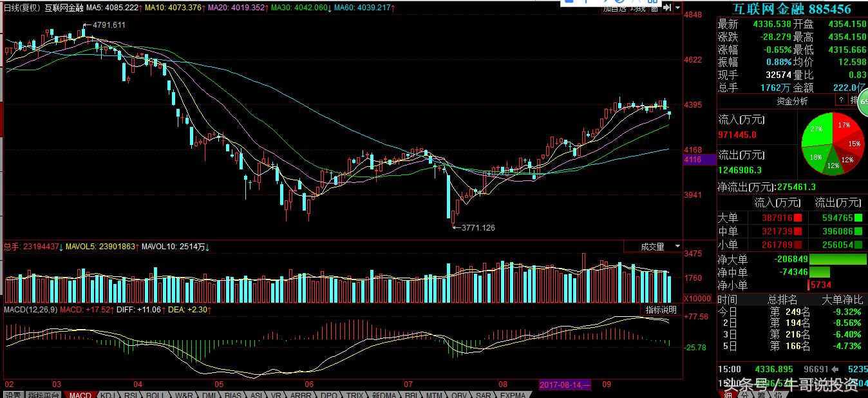Click the 3日 大单净比 value -6.40%

845,335
